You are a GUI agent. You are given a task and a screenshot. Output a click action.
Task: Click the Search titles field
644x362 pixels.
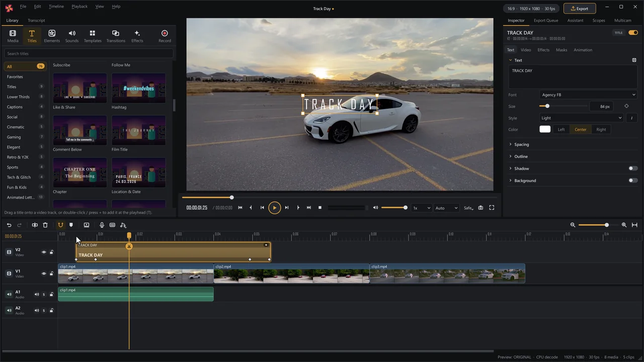[x=89, y=54]
